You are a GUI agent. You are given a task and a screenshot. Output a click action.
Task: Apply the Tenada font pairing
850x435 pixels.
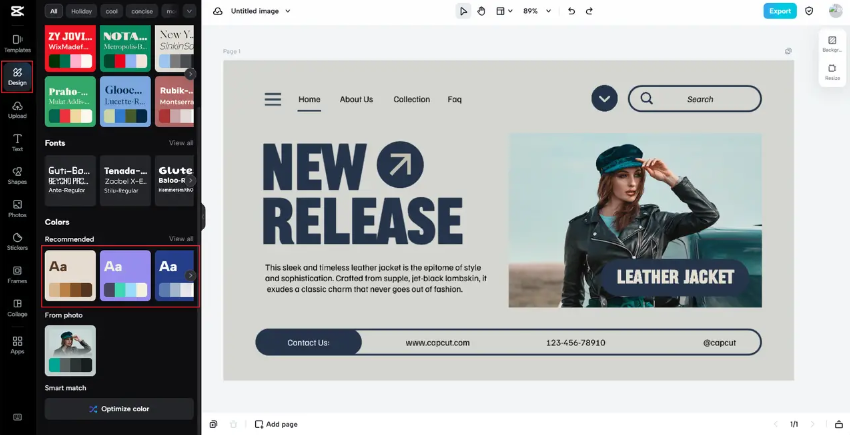(125, 181)
